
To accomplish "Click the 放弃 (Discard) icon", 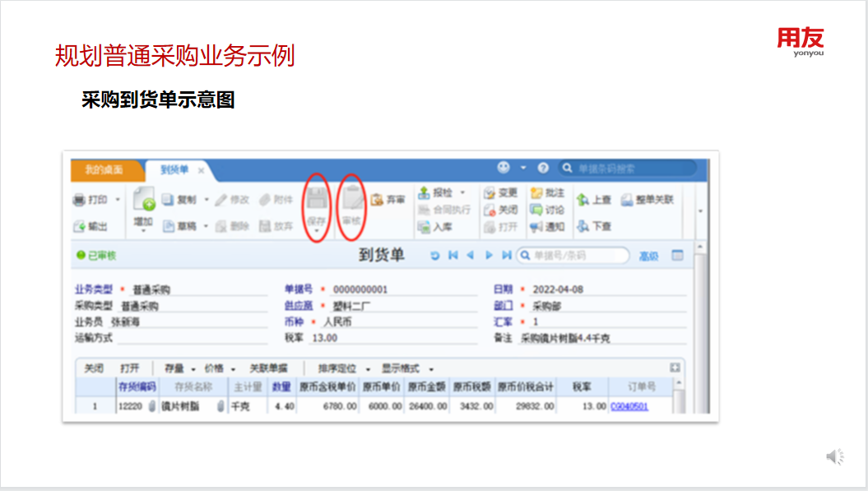I will [x=265, y=226].
